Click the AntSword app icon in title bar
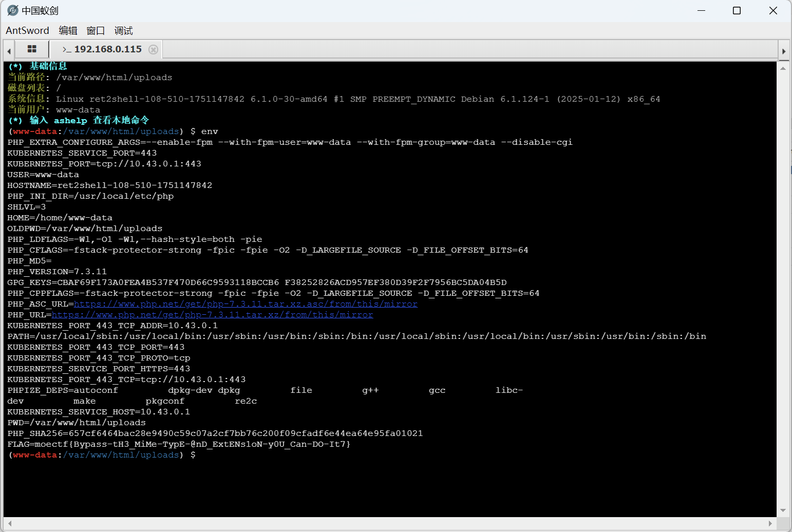 (x=13, y=10)
